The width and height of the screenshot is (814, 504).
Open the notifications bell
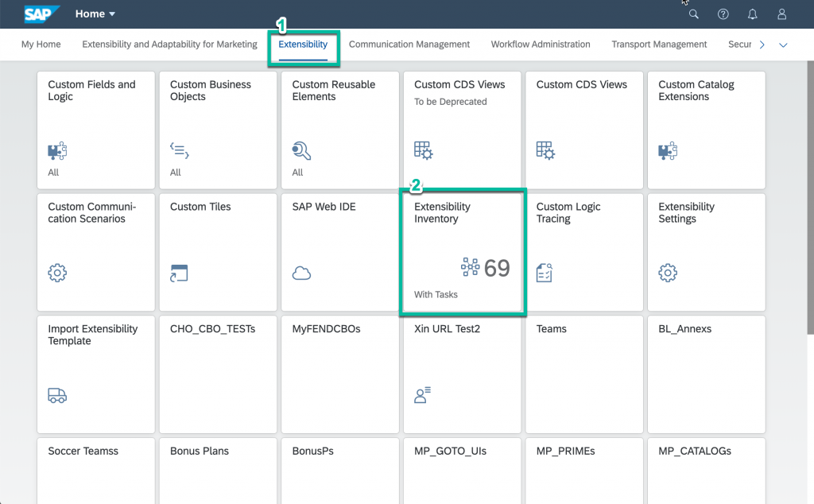pos(752,14)
